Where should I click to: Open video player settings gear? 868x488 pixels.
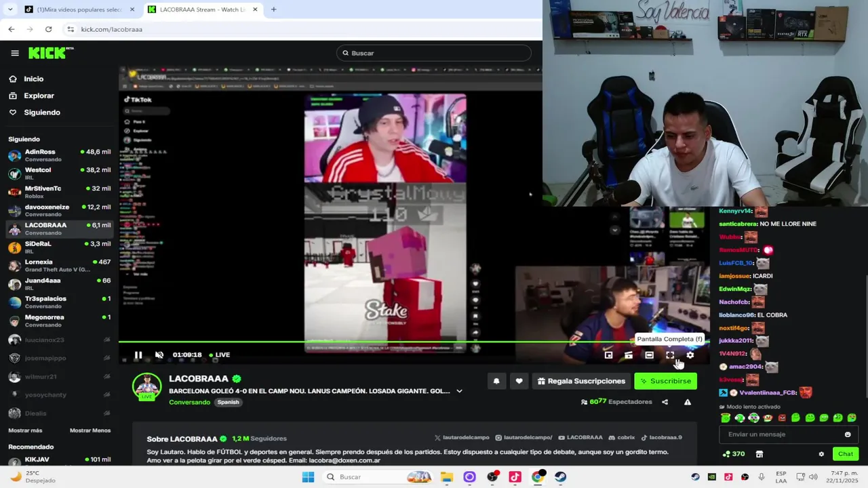point(690,354)
